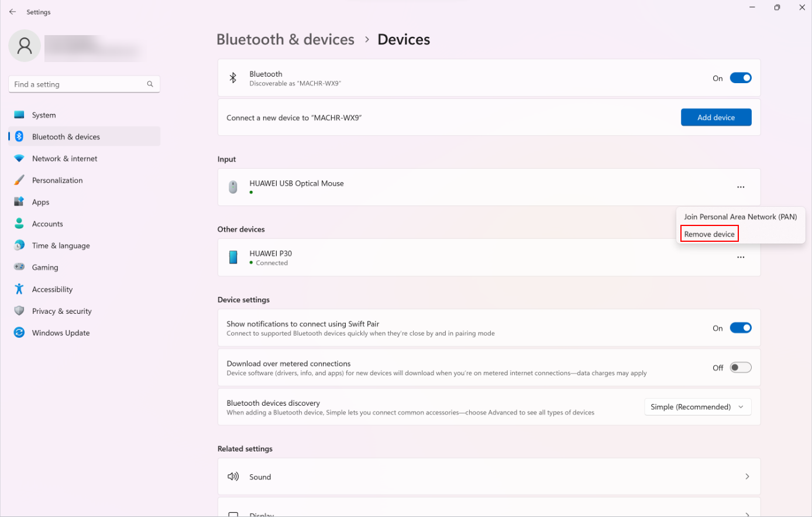Viewport: 812px width, 517px height.
Task: Click the Show notifications to connect using Swift Pair label
Action: click(303, 324)
